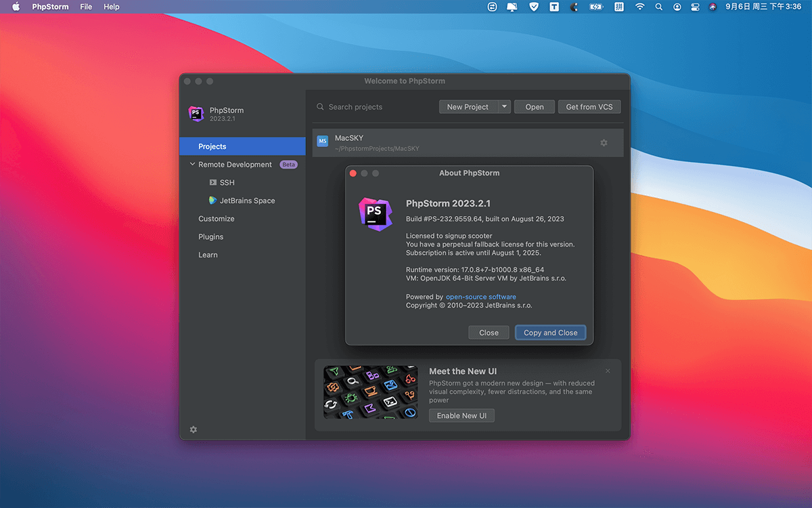The height and width of the screenshot is (508, 812).
Task: Click the SSH terminal icon
Action: [x=213, y=183]
